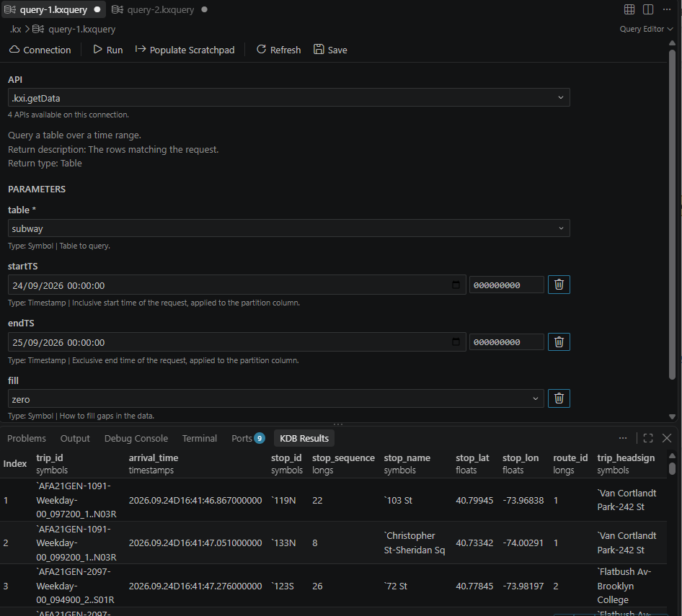
Task: Open the fill dropdown showing zero
Action: (276, 398)
